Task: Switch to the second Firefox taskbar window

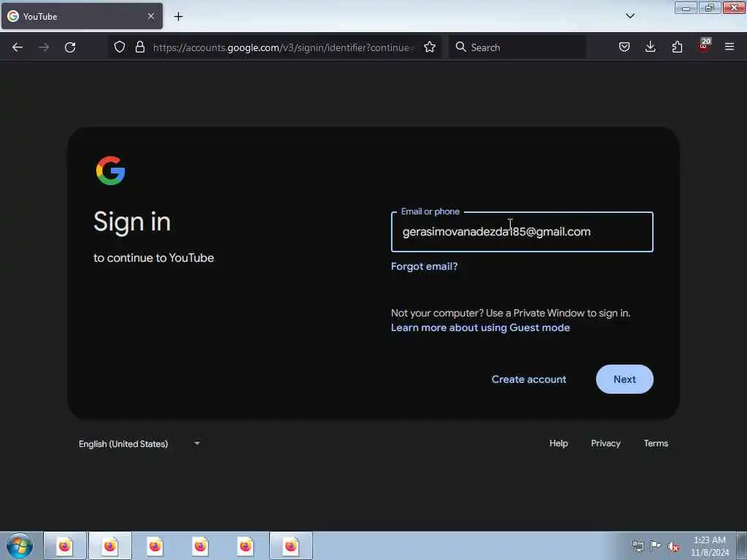Action: (x=110, y=545)
